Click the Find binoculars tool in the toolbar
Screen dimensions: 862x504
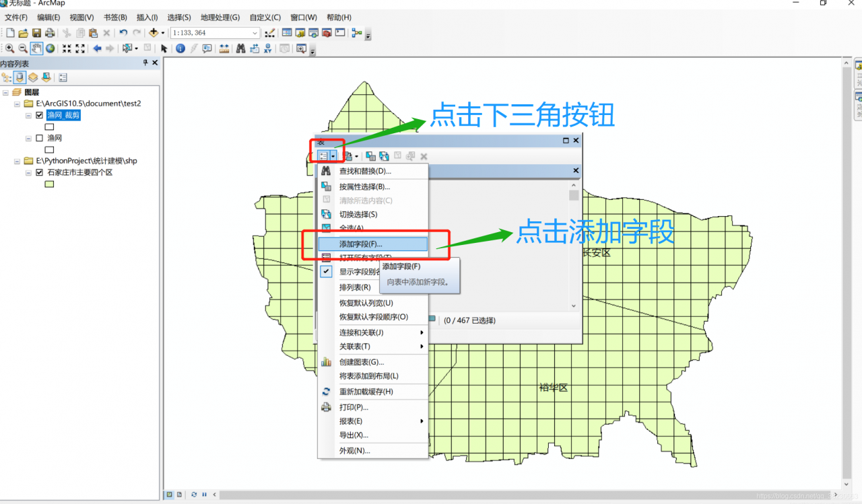click(x=240, y=48)
